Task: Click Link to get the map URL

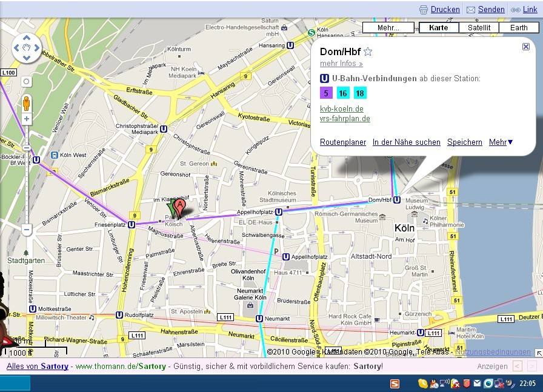Action: click(x=530, y=9)
